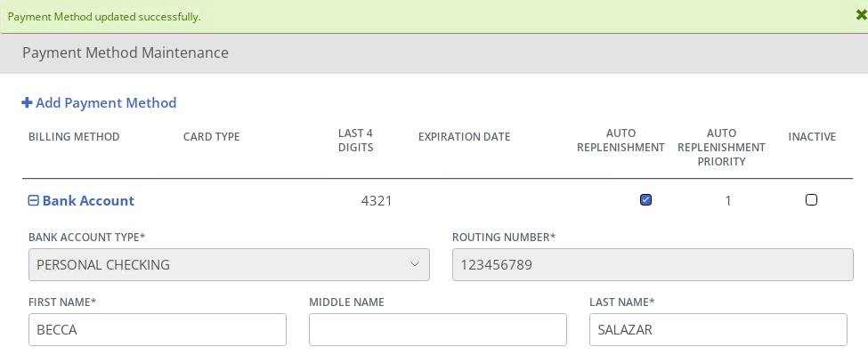Click the last 4 digits value 4321
This screenshot has height=363, width=868.
pos(377,200)
